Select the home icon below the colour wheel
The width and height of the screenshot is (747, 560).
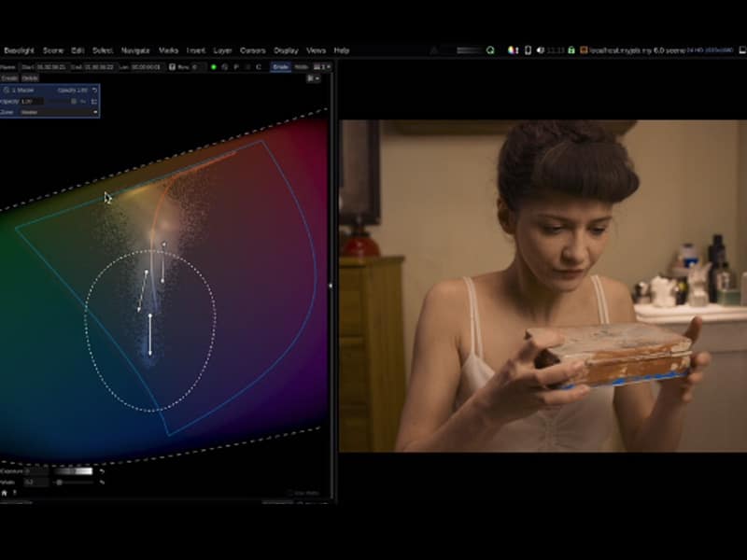7,492
